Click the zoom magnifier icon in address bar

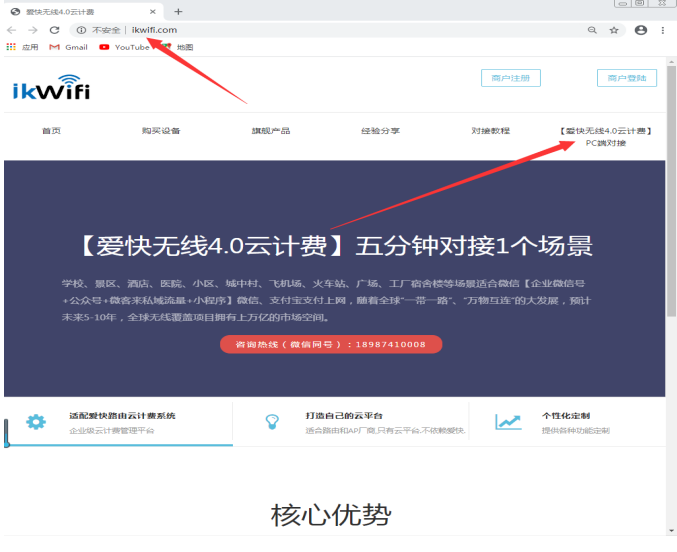click(x=592, y=30)
